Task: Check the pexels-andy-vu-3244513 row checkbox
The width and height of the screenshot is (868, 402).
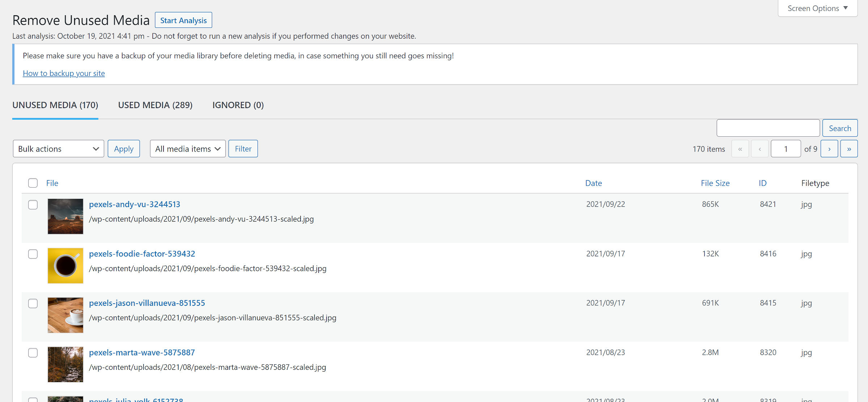Action: pos(33,205)
